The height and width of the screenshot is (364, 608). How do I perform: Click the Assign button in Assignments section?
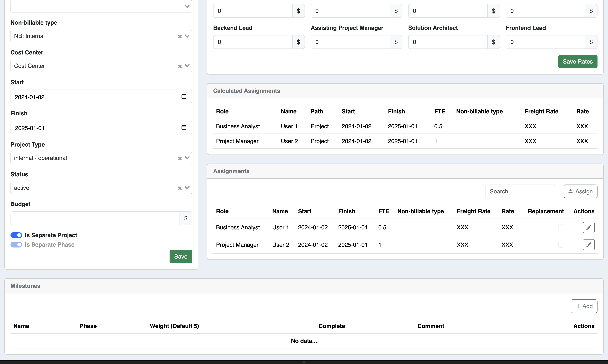click(580, 191)
